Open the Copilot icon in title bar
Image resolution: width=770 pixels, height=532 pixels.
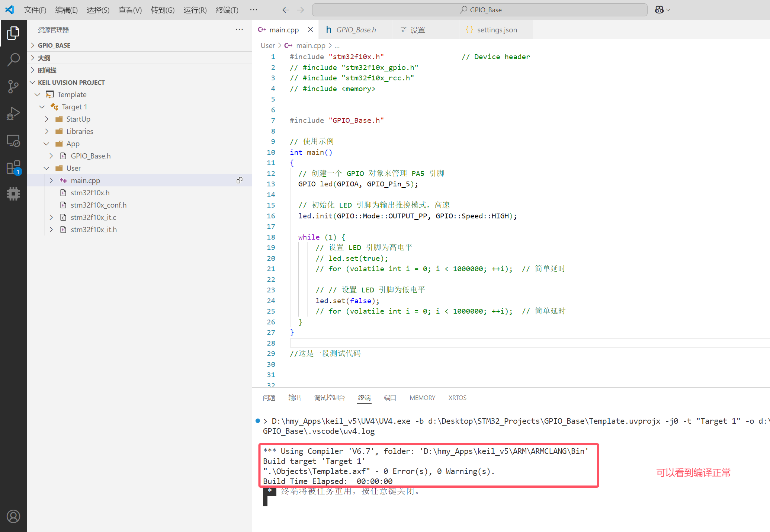(x=659, y=10)
